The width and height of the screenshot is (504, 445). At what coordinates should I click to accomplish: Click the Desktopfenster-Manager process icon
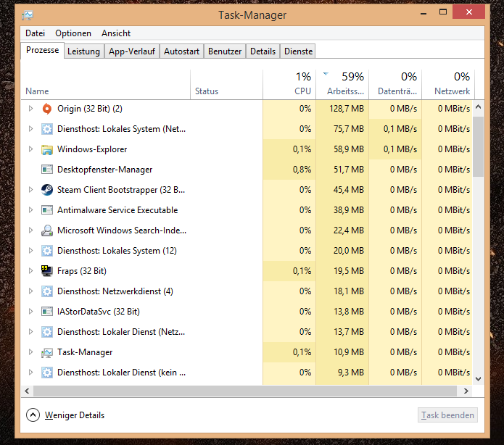tap(47, 170)
